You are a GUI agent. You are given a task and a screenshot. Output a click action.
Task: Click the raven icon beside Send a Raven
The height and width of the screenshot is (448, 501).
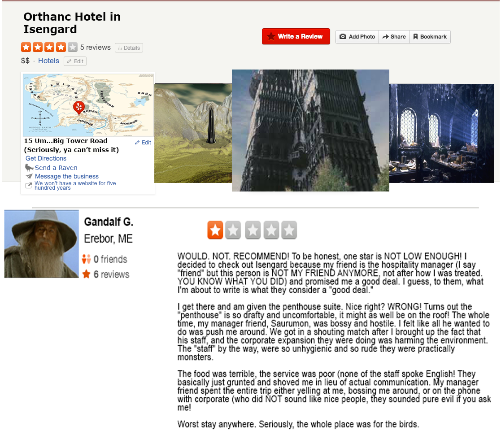click(30, 167)
